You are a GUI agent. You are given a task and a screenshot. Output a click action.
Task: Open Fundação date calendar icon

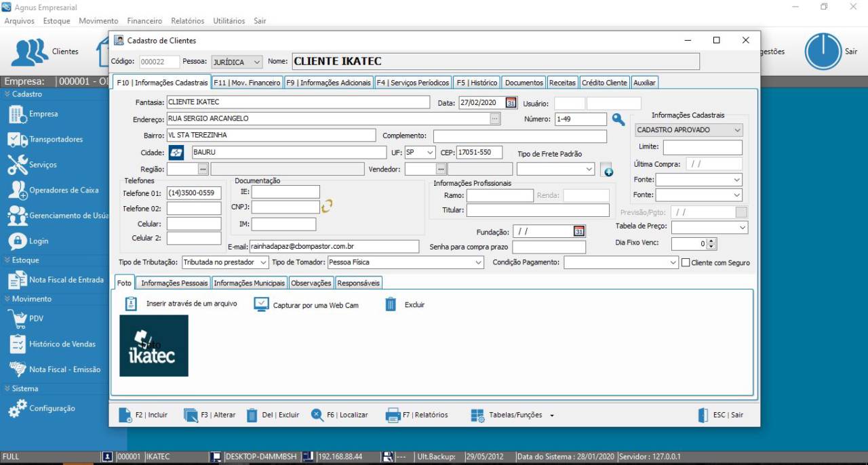pos(579,231)
